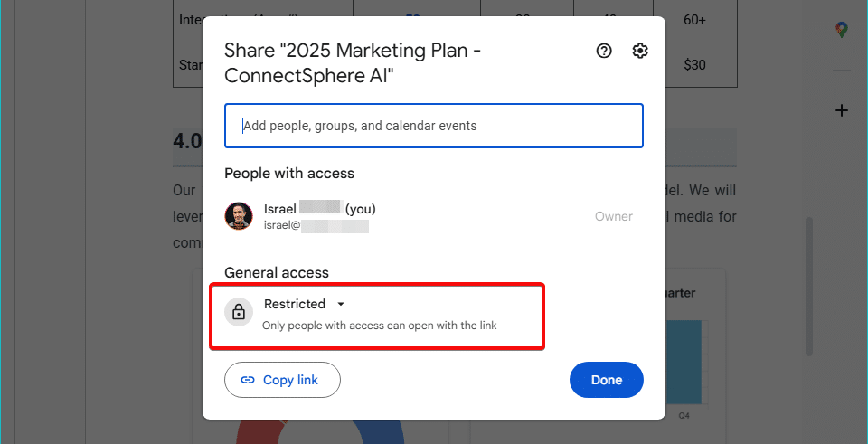Click the 60+ table cell

(x=694, y=21)
